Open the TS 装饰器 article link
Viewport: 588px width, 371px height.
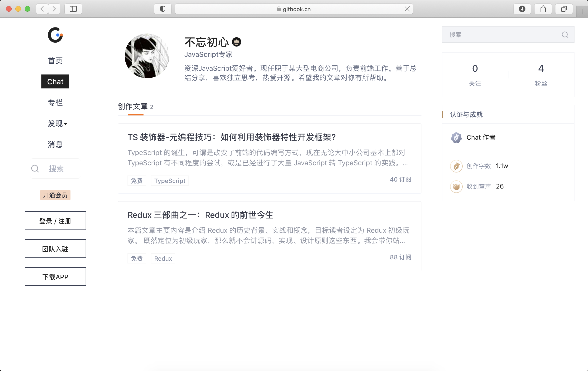click(231, 137)
